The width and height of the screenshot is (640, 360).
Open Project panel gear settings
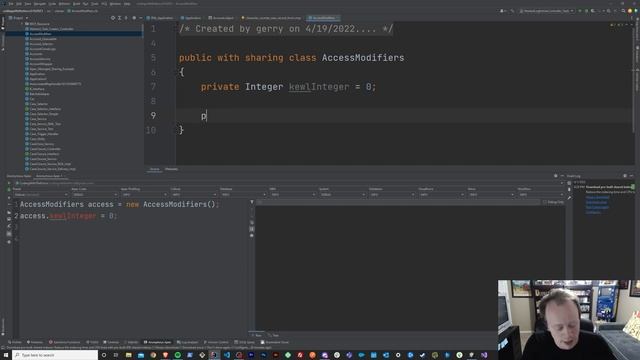tap(134, 18)
